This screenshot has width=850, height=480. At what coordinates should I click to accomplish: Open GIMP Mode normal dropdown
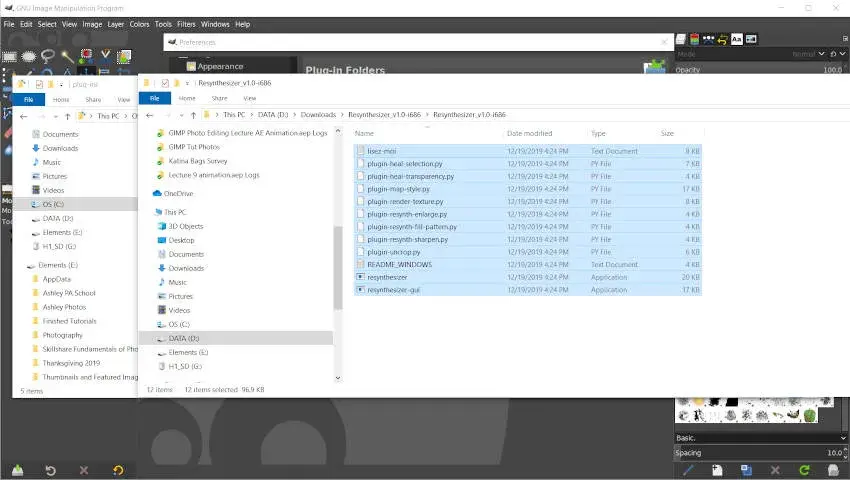pyautogui.click(x=808, y=54)
